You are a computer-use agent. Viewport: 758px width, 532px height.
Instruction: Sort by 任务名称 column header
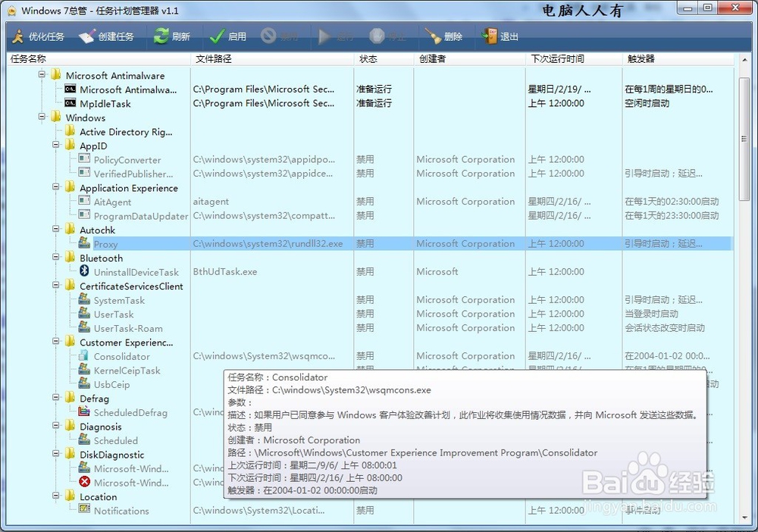pos(99,59)
